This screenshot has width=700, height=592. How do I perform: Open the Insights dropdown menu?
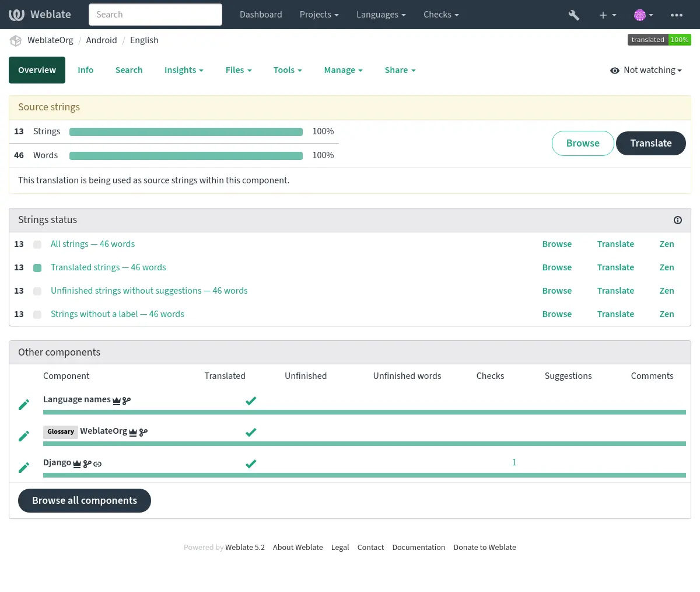[x=184, y=70]
